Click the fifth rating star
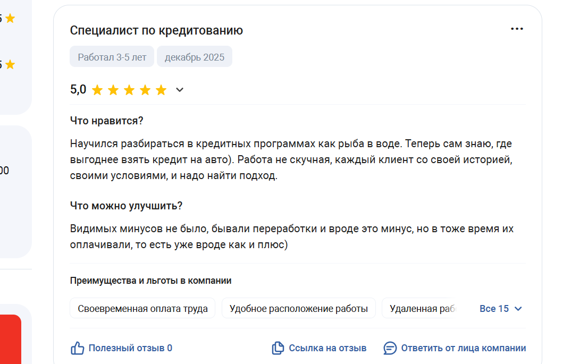The height and width of the screenshot is (364, 588). tap(161, 90)
